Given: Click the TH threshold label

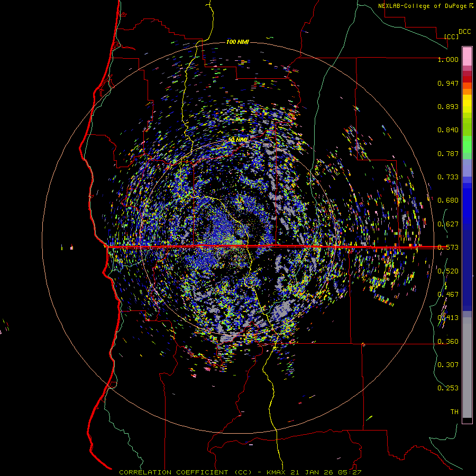Looking at the screenshot, I should 454,412.
